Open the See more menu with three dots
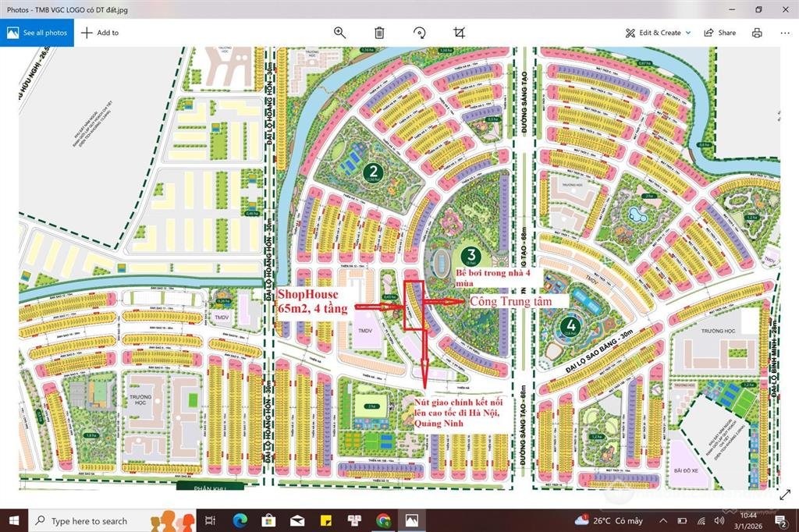 [x=785, y=33]
